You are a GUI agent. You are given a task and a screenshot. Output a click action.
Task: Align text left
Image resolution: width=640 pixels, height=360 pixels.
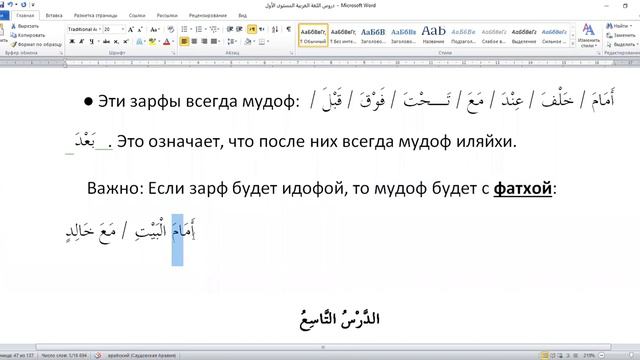pos(184,41)
